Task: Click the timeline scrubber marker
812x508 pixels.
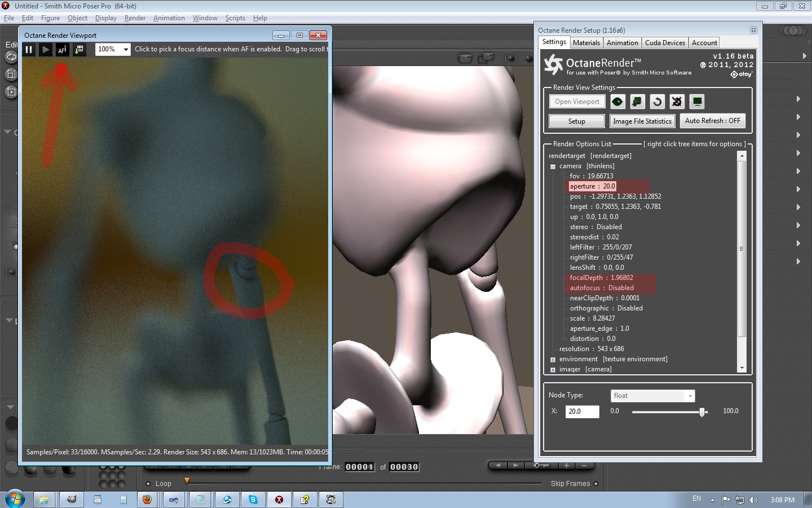Action: [x=187, y=481]
